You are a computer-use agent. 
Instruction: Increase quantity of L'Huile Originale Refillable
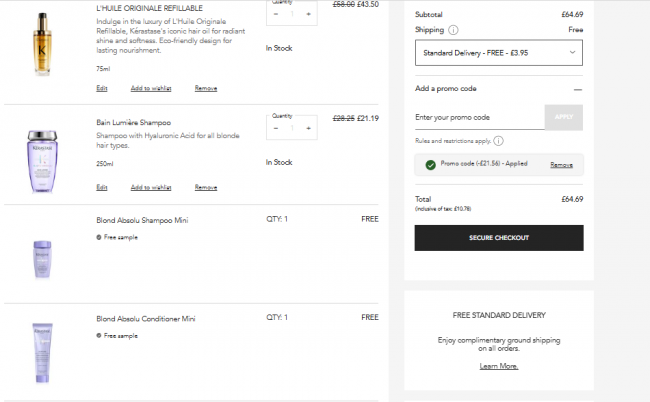click(x=309, y=14)
